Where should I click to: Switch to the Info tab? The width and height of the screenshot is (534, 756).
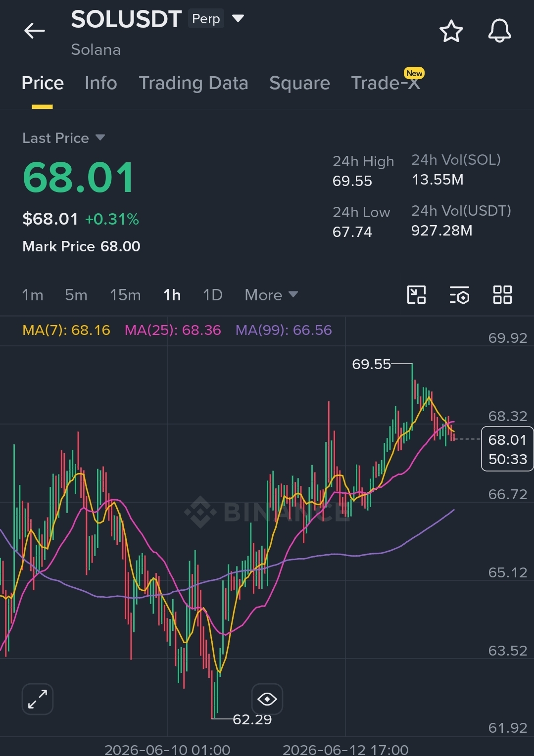point(101,83)
